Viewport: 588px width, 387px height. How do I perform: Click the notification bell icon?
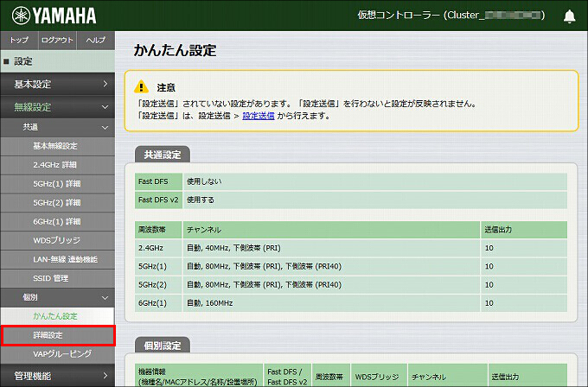pyautogui.click(x=569, y=16)
